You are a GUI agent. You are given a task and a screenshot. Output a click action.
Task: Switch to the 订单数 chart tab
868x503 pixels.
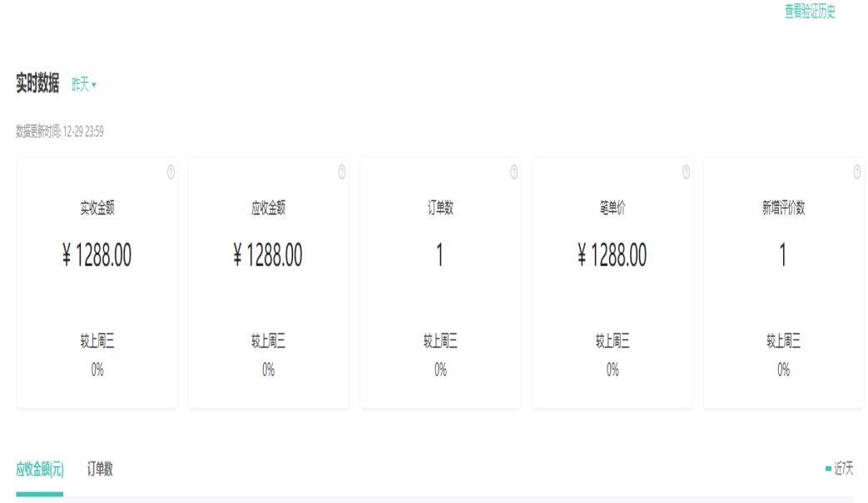click(100, 470)
